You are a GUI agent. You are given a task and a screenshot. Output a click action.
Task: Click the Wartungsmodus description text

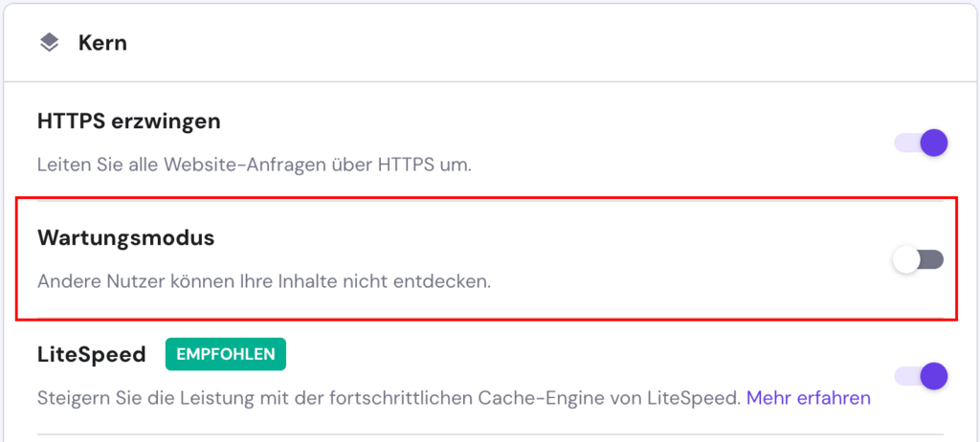(264, 282)
